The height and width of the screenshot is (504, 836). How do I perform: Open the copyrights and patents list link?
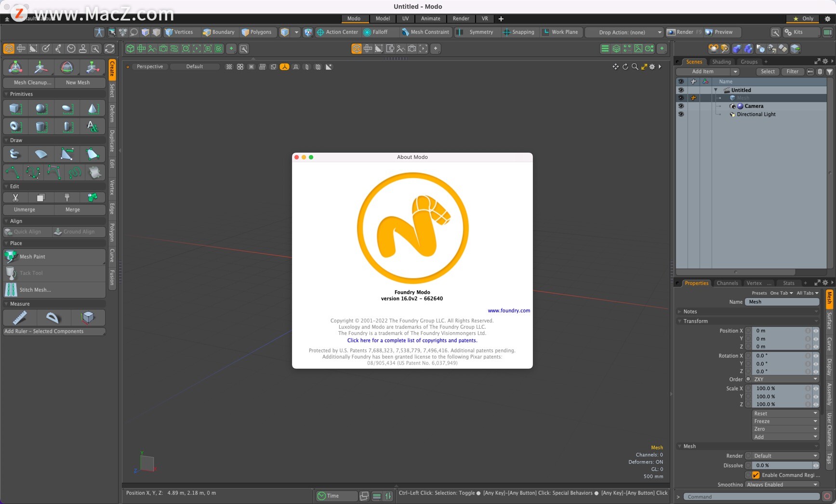tap(412, 340)
